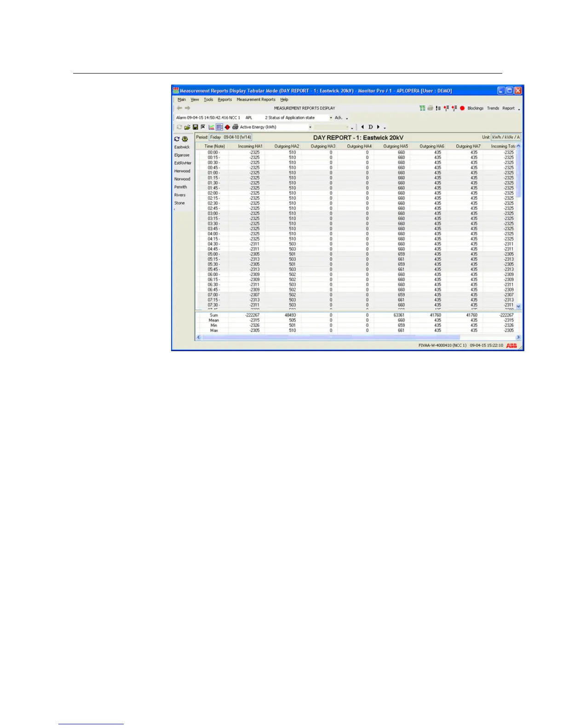Click the horizontal scrollbar left arrow

point(199,337)
